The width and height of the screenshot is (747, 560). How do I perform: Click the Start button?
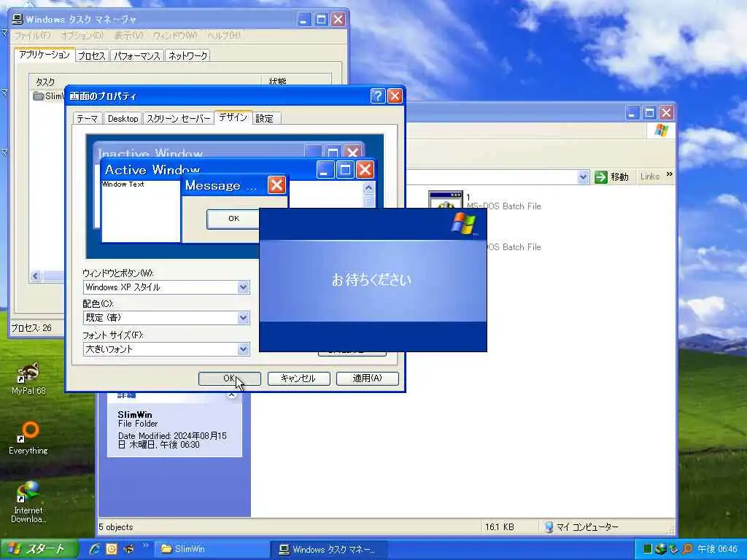(x=39, y=548)
